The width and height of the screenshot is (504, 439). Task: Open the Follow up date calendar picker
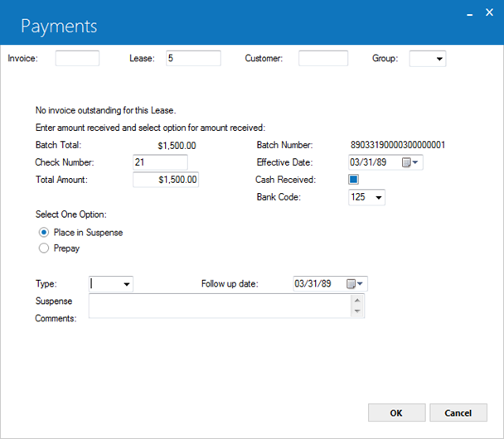[x=355, y=284]
